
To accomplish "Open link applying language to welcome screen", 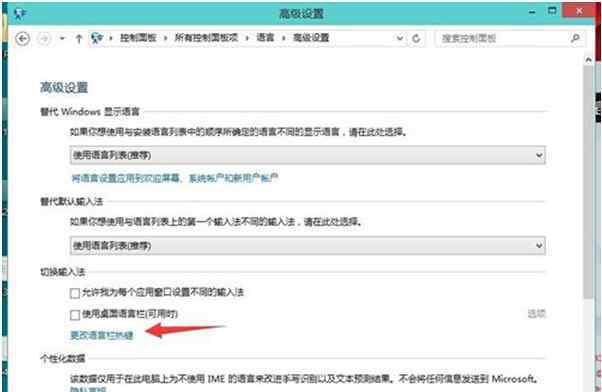I will pos(175,178).
